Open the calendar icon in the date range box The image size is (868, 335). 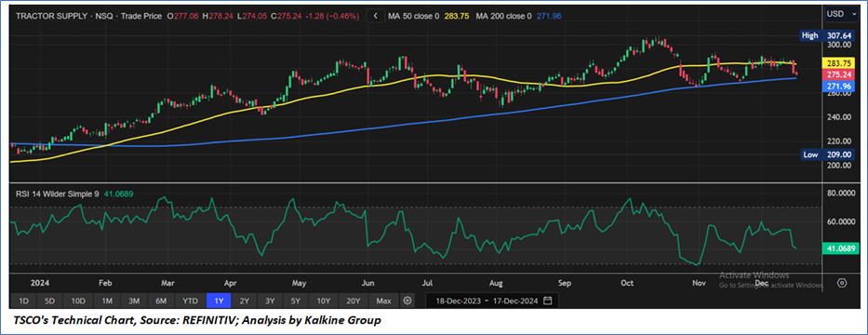[x=548, y=301]
